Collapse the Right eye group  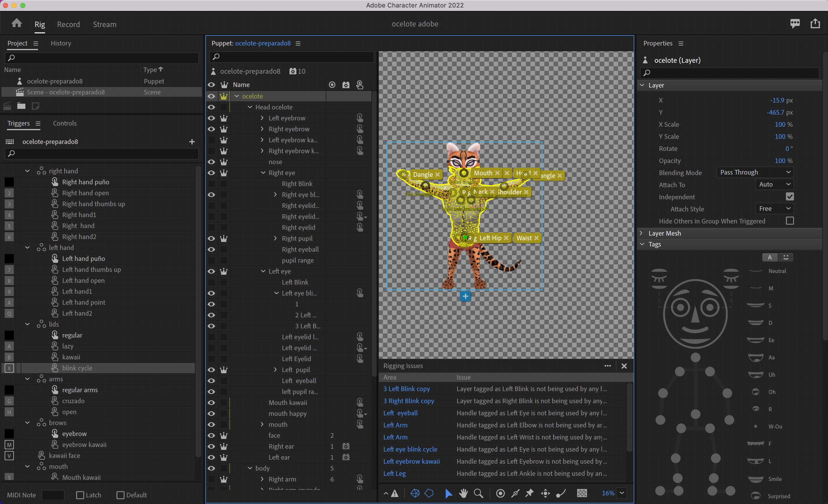click(x=263, y=173)
